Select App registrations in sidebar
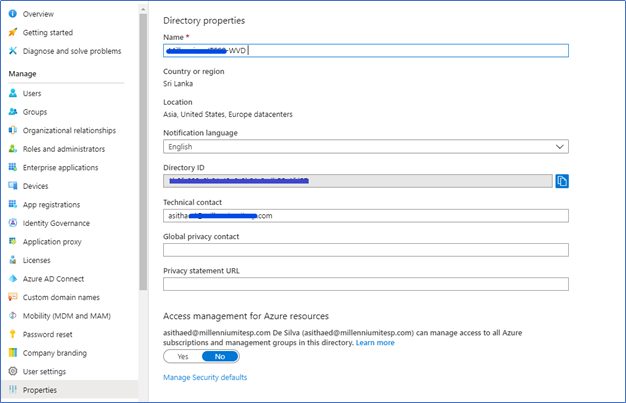Image resolution: width=626 pixels, height=403 pixels. (51, 205)
